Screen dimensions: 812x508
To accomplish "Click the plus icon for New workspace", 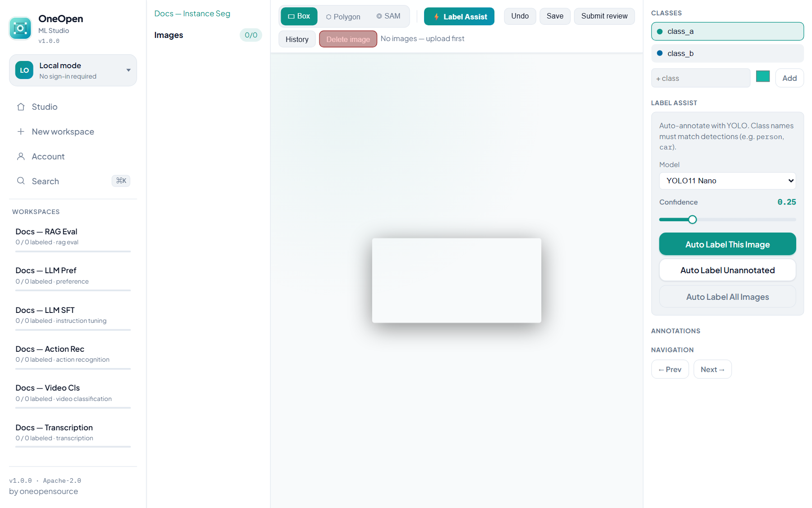I will (21, 131).
